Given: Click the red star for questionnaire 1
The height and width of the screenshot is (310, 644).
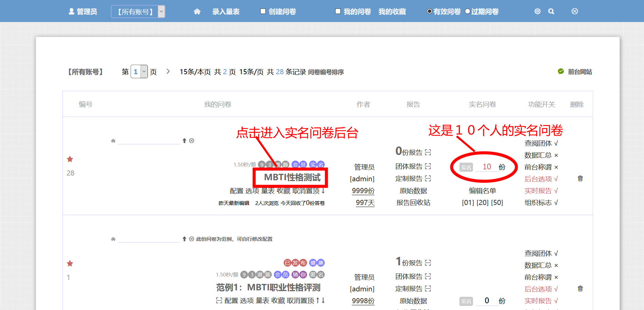Looking at the screenshot, I should click(x=70, y=263).
